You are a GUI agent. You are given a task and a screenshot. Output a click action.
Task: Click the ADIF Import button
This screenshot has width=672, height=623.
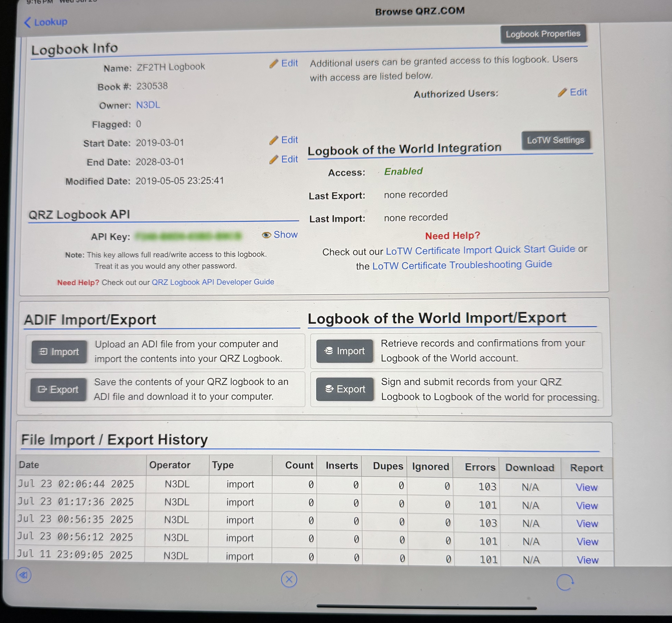point(59,352)
